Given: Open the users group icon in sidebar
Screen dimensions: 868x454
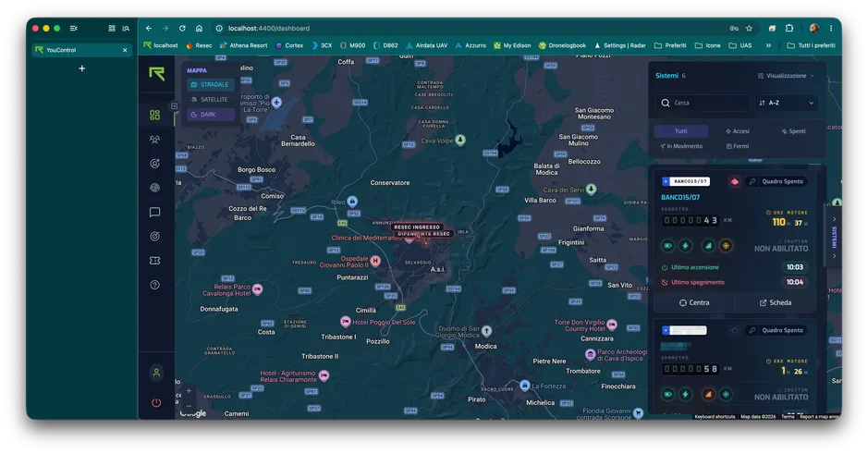Looking at the screenshot, I should click(155, 140).
